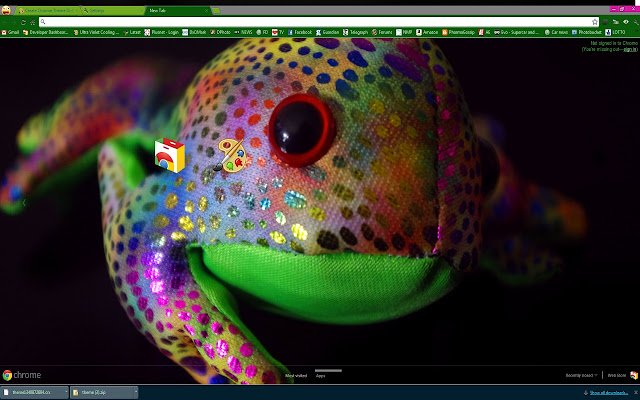The width and height of the screenshot is (640, 400).
Task: Go to the home page icon
Action: (x=32, y=22)
